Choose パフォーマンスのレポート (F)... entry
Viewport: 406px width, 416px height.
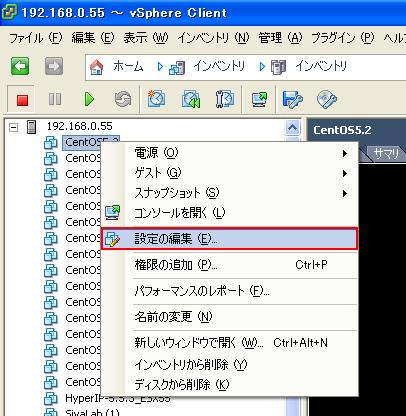point(229,291)
